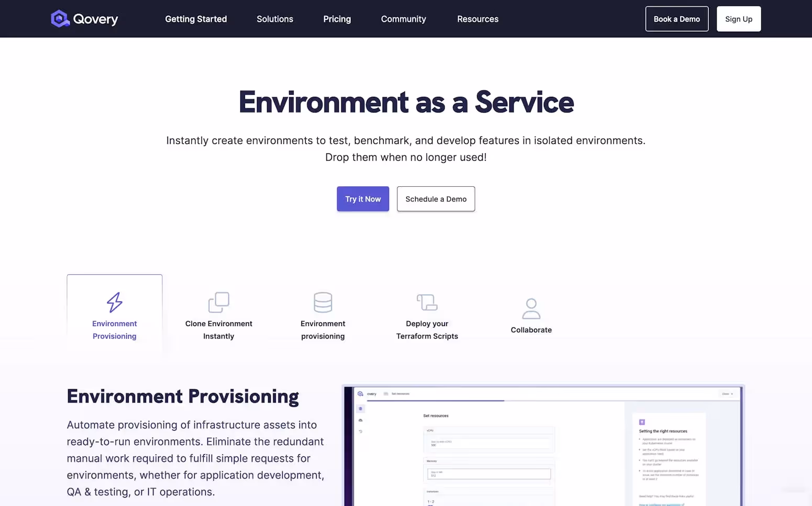The width and height of the screenshot is (812, 506).
Task: Adjust the Instances 1-2 range control
Action: (x=431, y=501)
